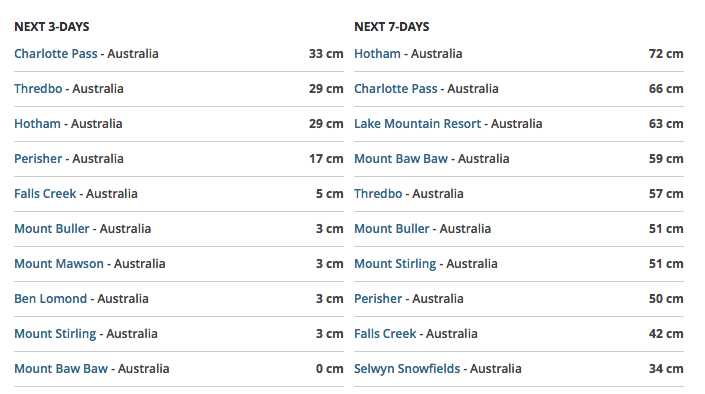Open Mount Stirling link showing 51 cm
Viewport: 705px width, 394px height.
coord(395,264)
